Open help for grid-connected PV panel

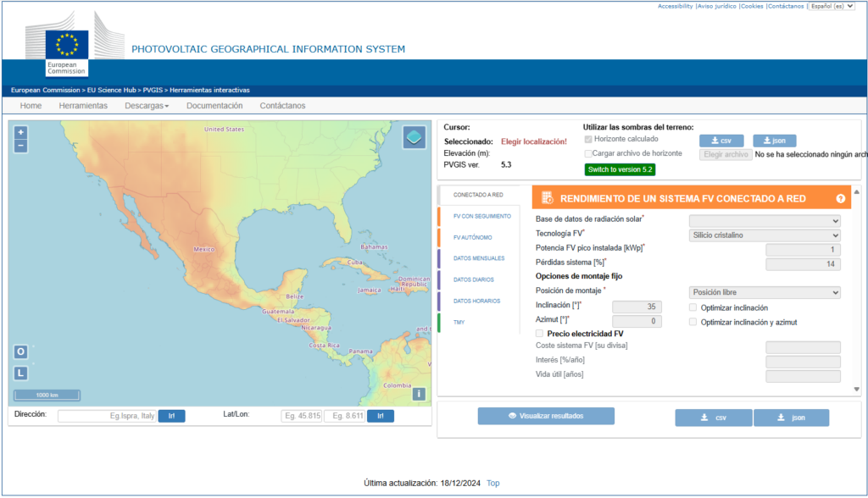click(x=840, y=199)
